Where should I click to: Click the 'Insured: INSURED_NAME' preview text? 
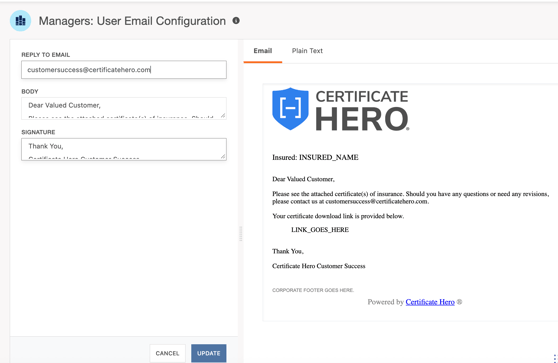click(315, 157)
